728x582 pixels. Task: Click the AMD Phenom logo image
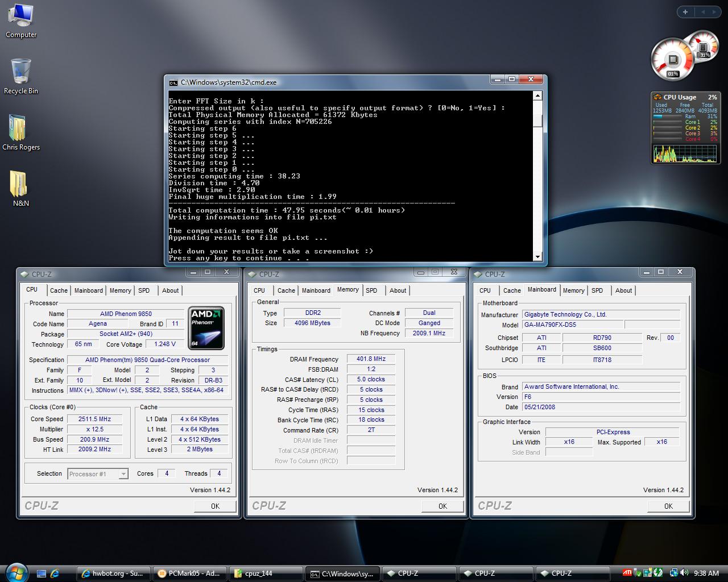(206, 328)
